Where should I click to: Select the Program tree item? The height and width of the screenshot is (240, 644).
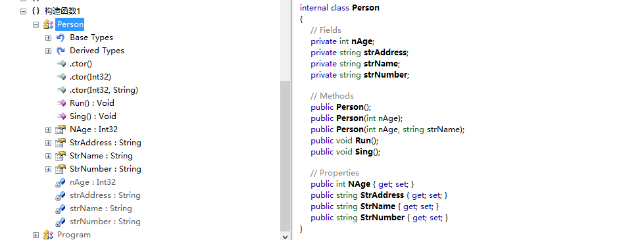(74, 235)
